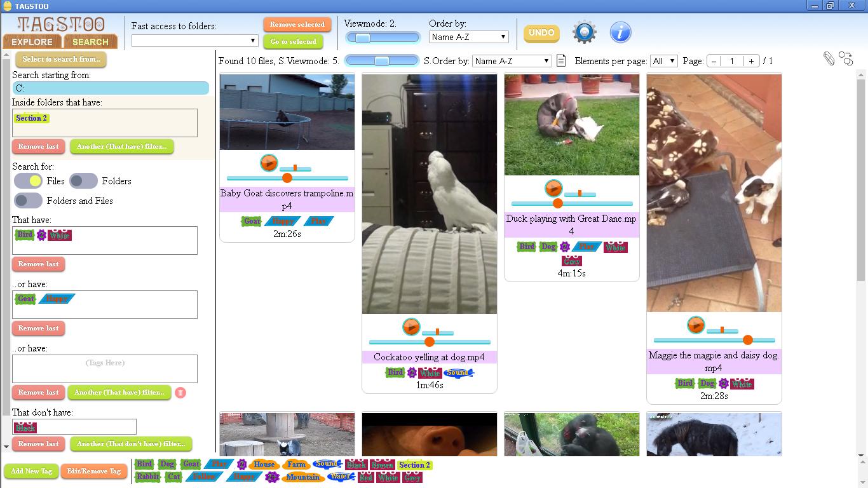Image resolution: width=868 pixels, height=488 pixels.
Task: Click the Goat tag on Baby Goat card
Action: (x=252, y=221)
